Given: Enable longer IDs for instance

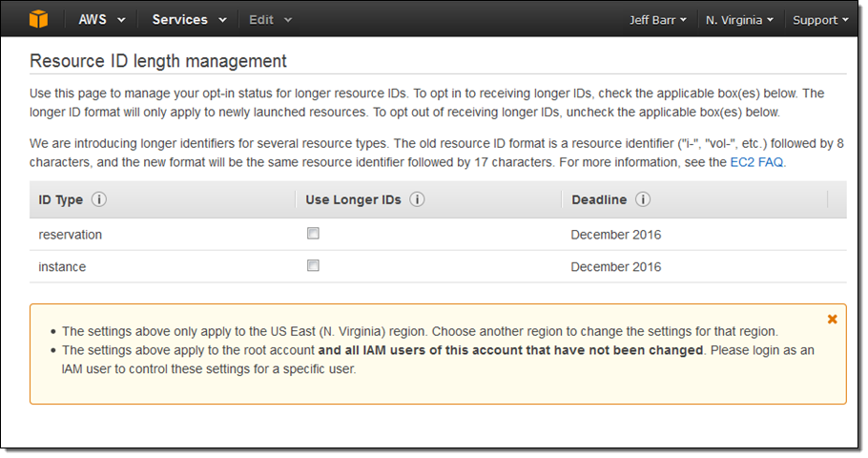Looking at the screenshot, I should [x=313, y=266].
